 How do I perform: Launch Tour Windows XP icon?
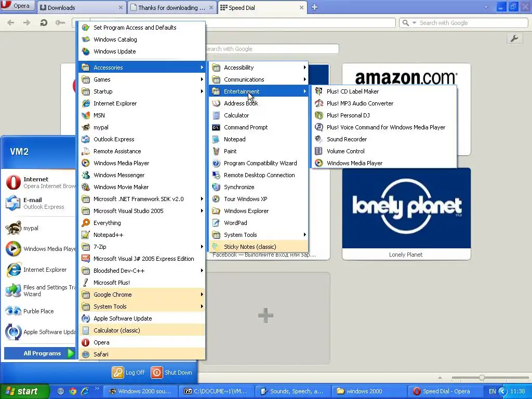(x=216, y=199)
